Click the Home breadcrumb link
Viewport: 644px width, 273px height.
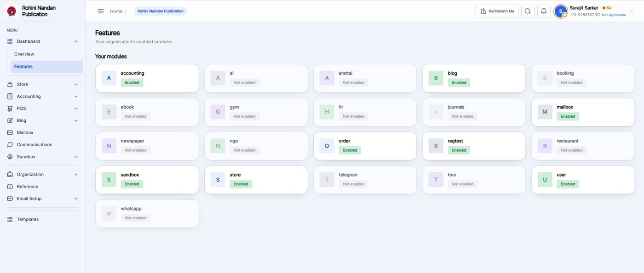pyautogui.click(x=116, y=11)
